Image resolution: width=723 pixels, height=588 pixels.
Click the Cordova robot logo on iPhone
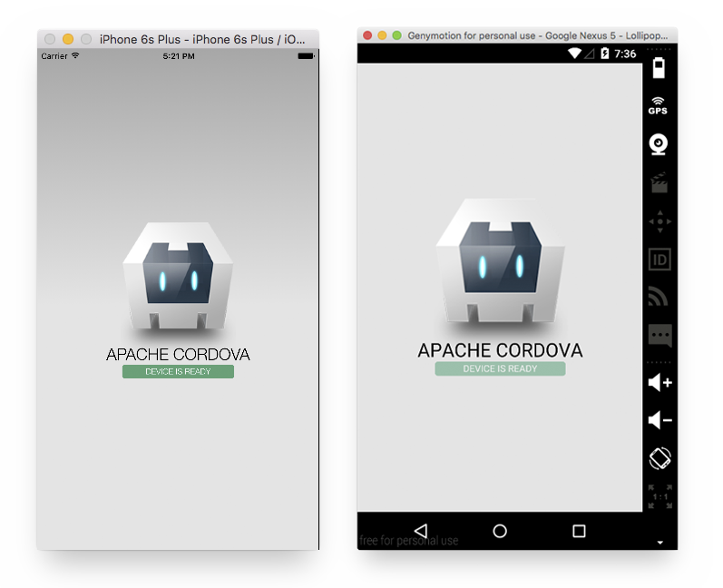(x=178, y=277)
